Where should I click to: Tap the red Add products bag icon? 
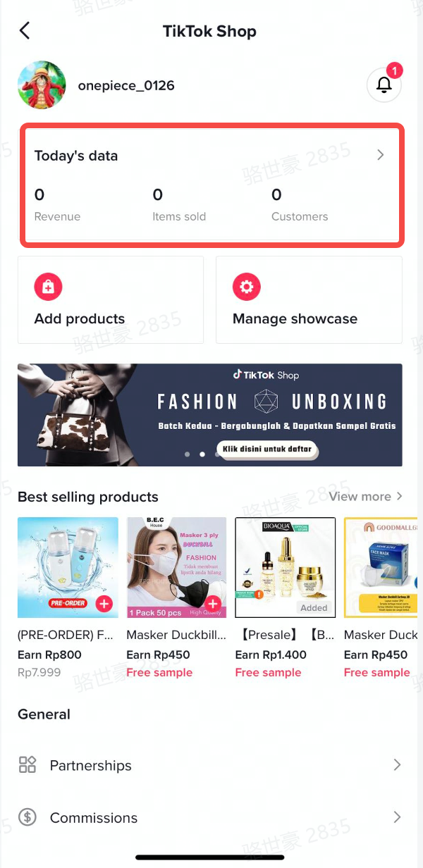point(49,287)
